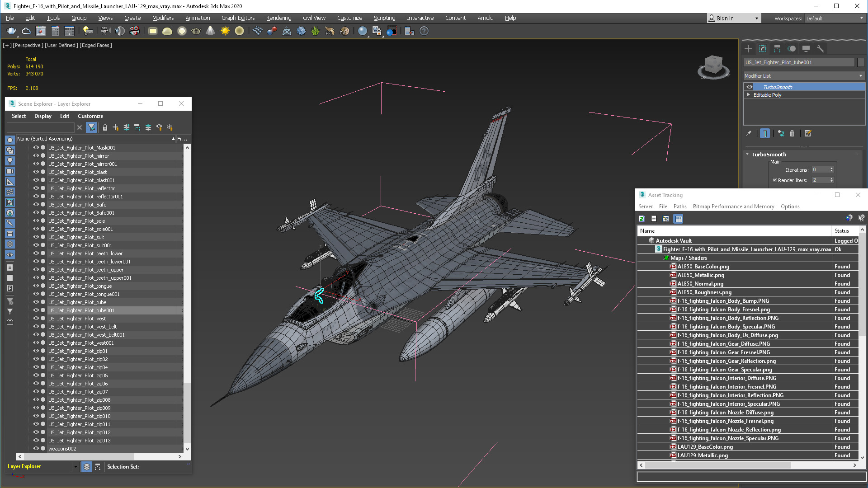Expand the Editable Poly modifier entry

coord(749,95)
